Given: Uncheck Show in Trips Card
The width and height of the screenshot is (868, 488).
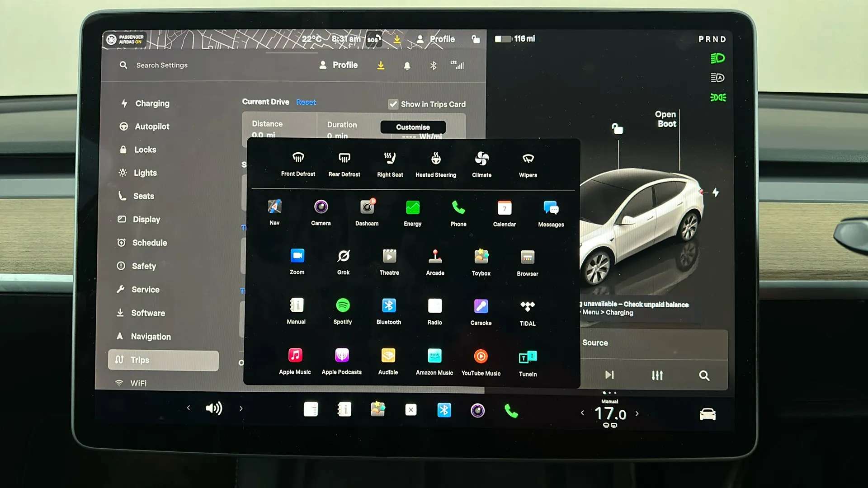Looking at the screenshot, I should pos(393,104).
